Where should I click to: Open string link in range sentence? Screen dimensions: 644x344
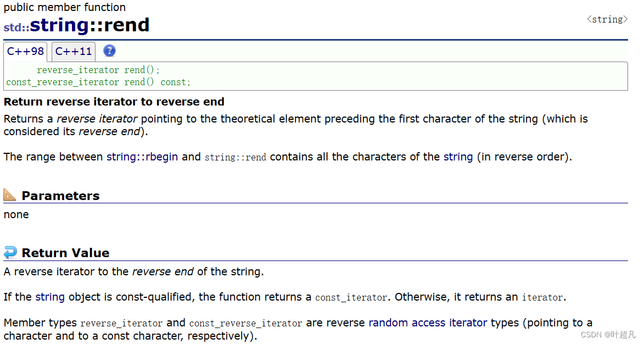pos(458,157)
